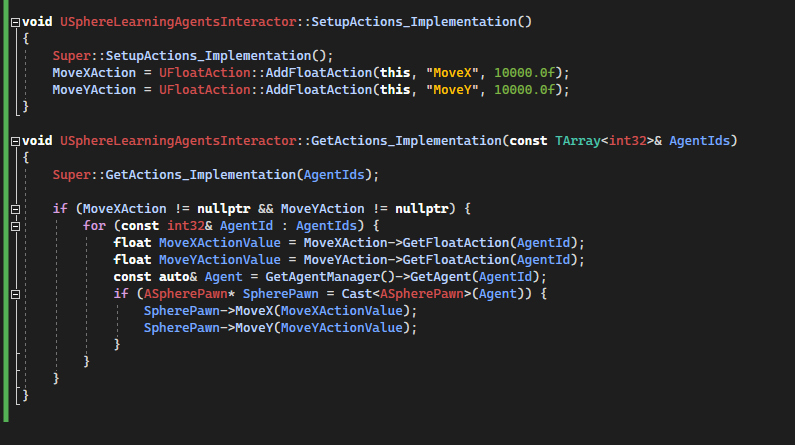795x445 pixels.
Task: Click the SetupActions_Implementation function name
Action: [x=414, y=22]
